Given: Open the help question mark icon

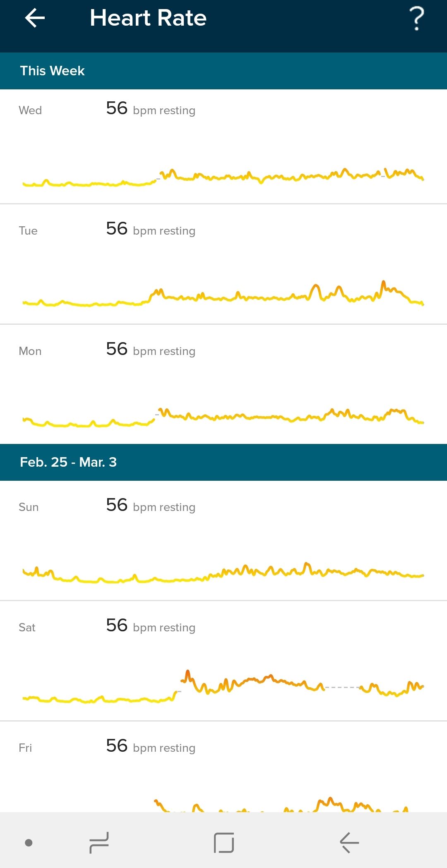Looking at the screenshot, I should (x=416, y=19).
